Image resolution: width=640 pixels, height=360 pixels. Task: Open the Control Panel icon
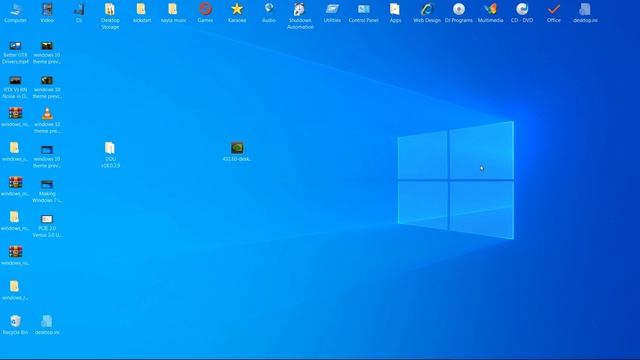point(364,12)
